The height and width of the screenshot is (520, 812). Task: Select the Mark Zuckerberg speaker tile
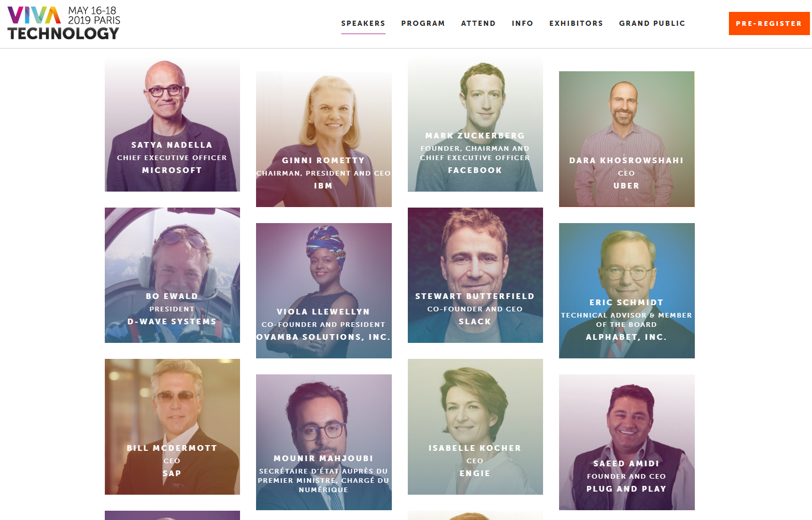(475, 124)
